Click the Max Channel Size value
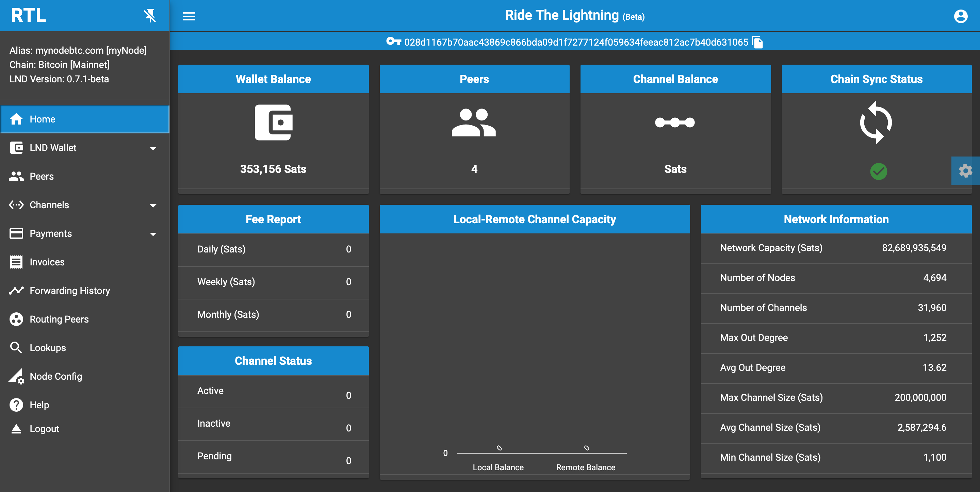The image size is (980, 492). coord(920,397)
